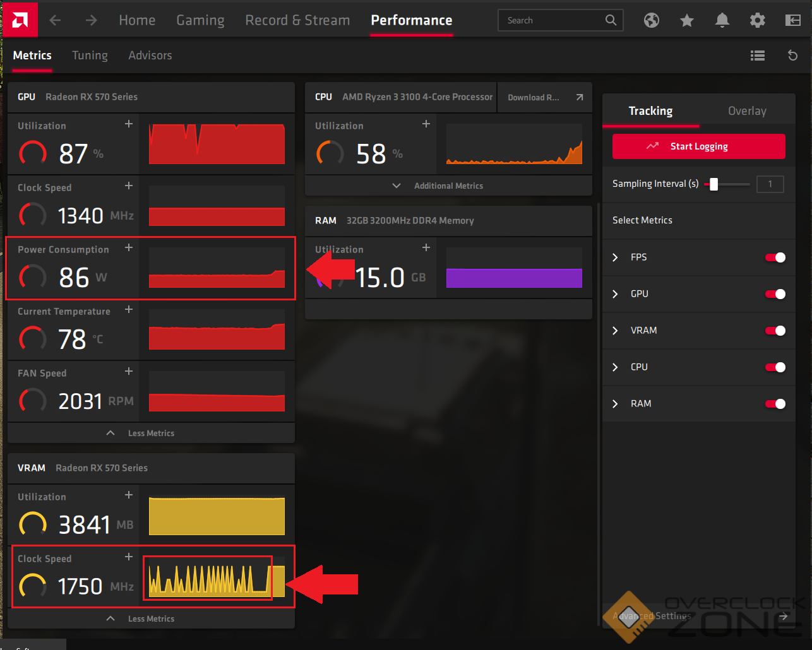Switch to the Tuning tab
The width and height of the screenshot is (812, 650).
90,56
